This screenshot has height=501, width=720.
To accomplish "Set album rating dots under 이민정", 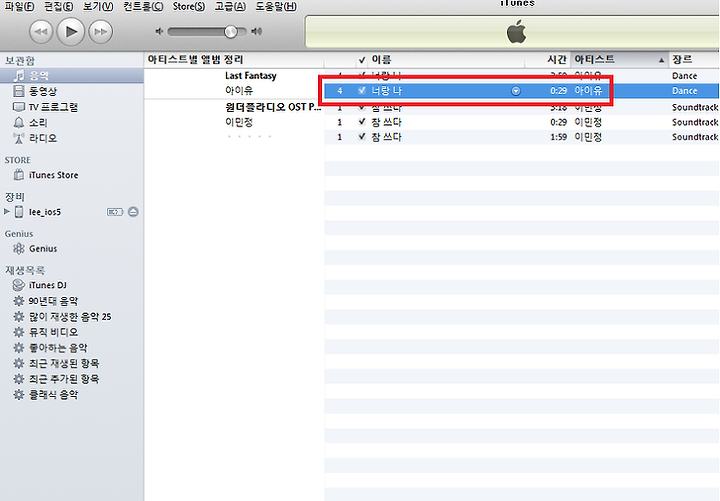I will [x=249, y=136].
